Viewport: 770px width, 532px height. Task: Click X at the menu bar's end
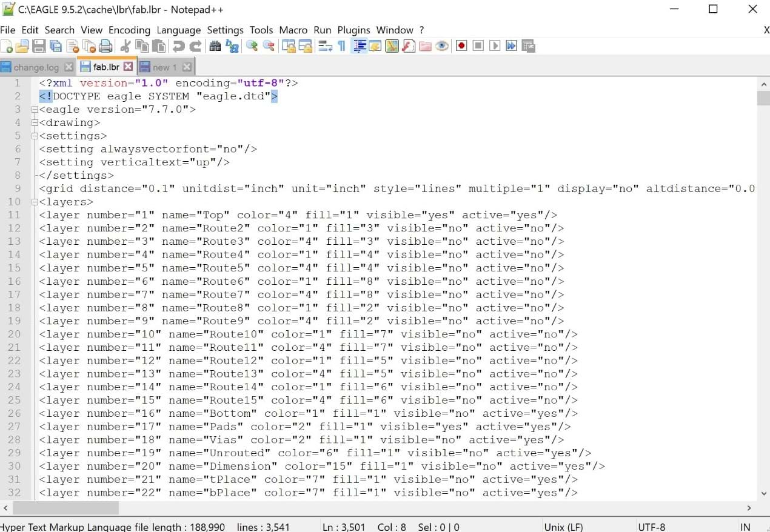point(766,30)
